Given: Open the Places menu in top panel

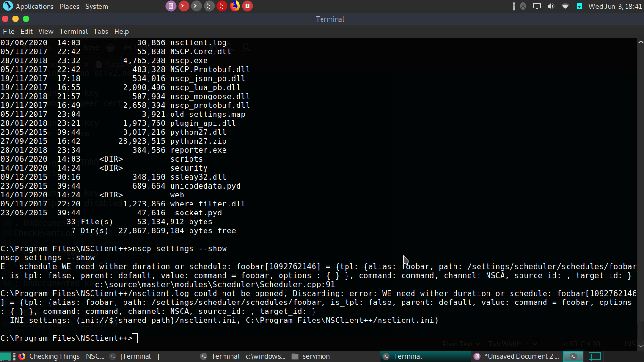Looking at the screenshot, I should pos(69,7).
